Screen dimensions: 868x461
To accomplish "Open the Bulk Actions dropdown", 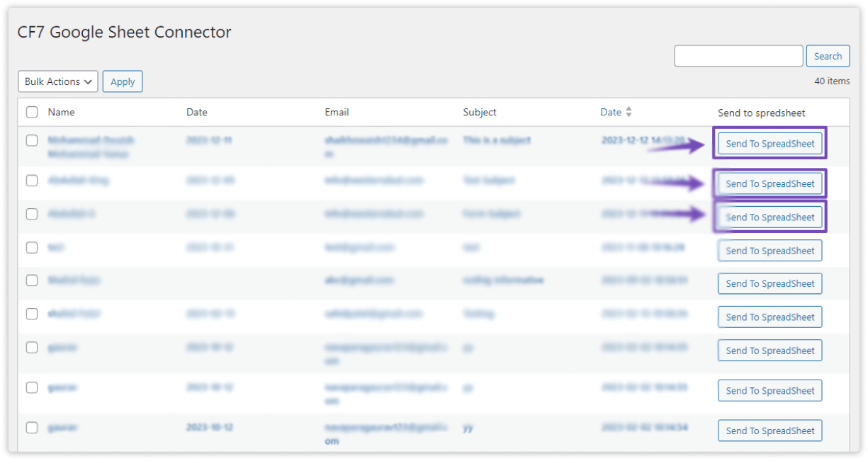I will pos(58,81).
